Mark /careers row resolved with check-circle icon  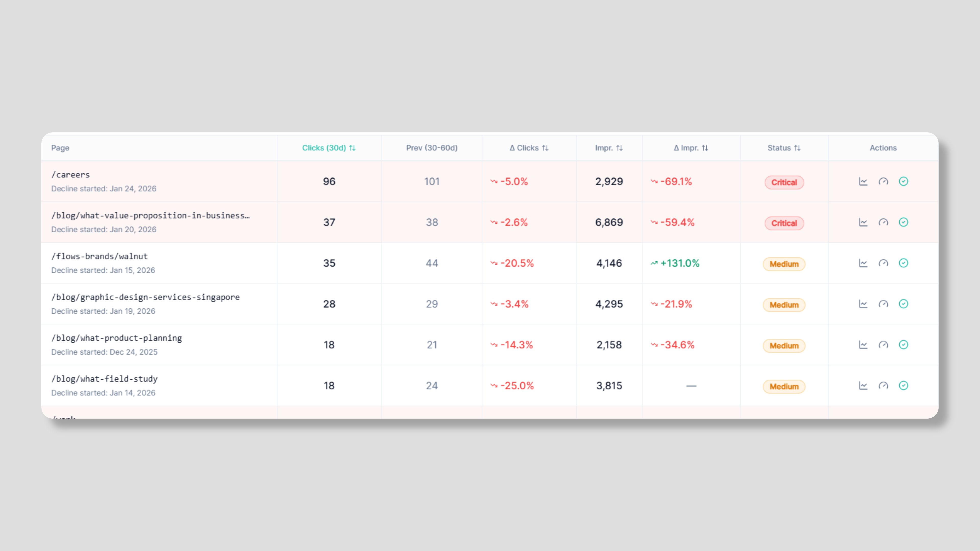click(903, 181)
